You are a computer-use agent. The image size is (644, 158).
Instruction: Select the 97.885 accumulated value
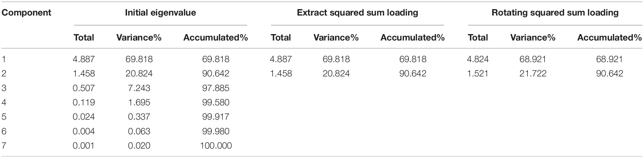coord(216,88)
